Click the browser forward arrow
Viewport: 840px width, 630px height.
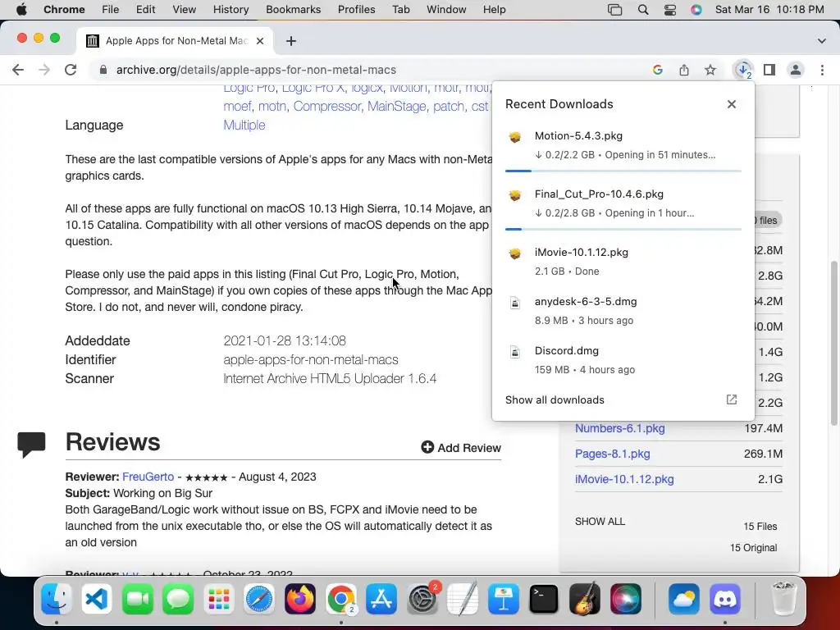click(x=44, y=70)
